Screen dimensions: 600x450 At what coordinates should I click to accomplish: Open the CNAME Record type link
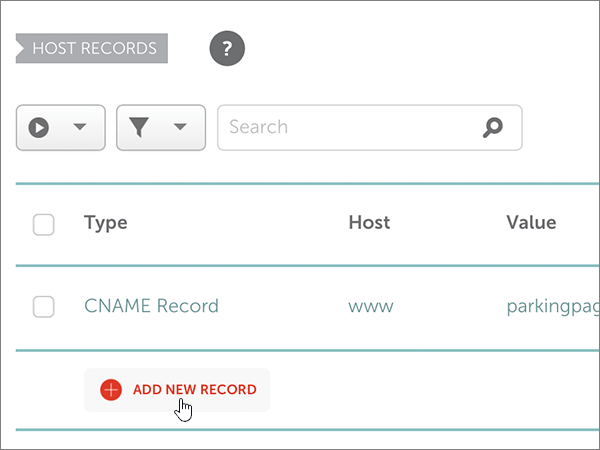(151, 306)
